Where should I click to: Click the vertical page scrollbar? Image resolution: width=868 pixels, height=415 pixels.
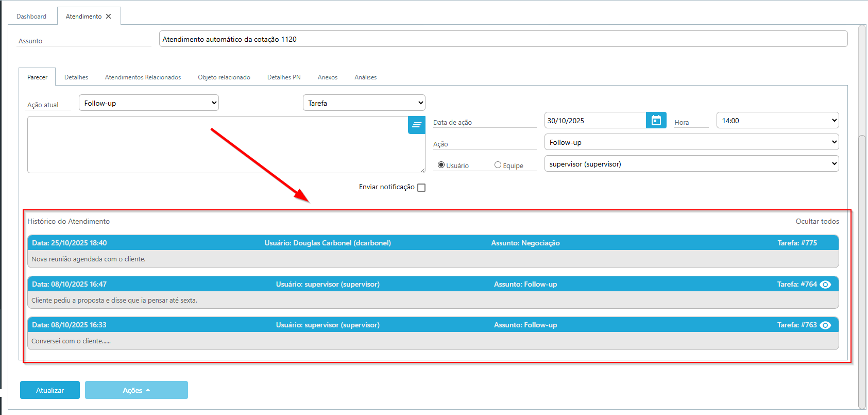pos(862,258)
